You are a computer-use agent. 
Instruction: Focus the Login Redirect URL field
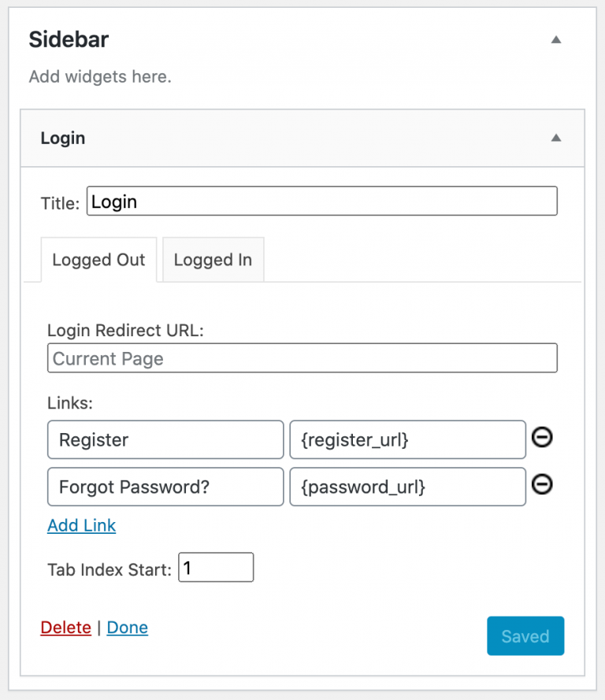(x=302, y=357)
